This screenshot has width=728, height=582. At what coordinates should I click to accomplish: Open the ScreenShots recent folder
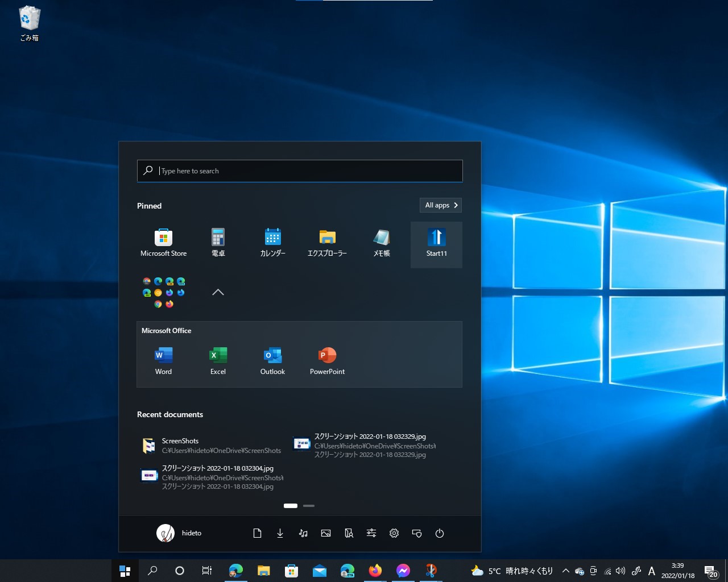211,446
